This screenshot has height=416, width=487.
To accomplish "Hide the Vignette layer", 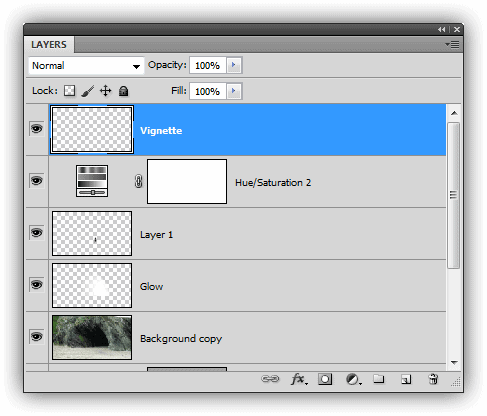I will pos(37,129).
